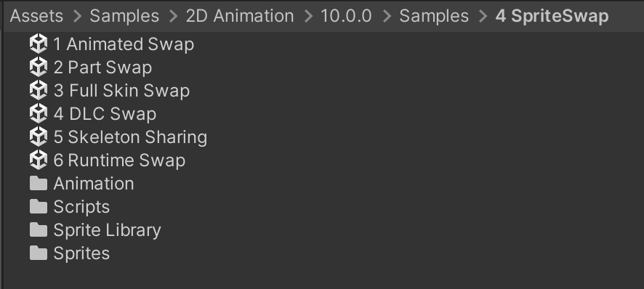Click the 6 Runtime Swap asset label
This screenshot has height=289, width=644.
[x=119, y=160]
